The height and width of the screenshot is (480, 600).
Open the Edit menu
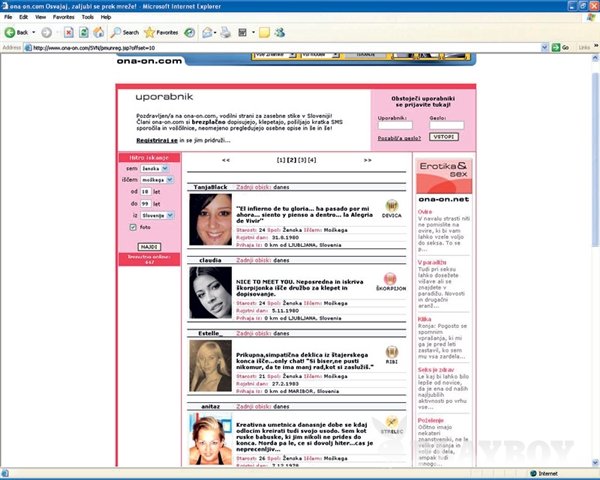click(x=24, y=17)
